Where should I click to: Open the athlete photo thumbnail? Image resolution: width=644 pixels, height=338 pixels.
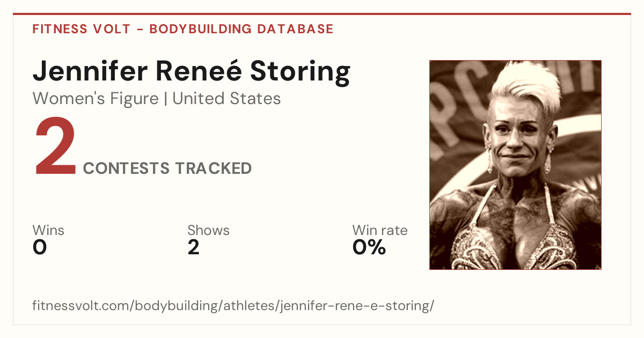tap(515, 165)
